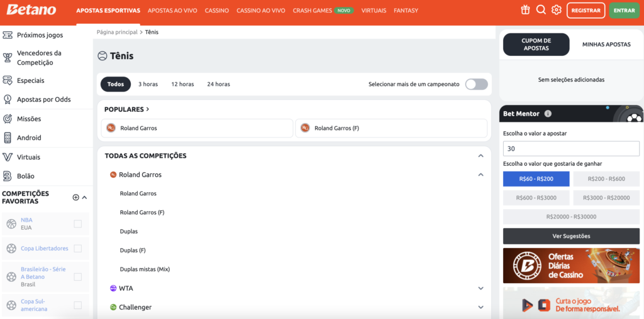Image resolution: width=644 pixels, height=319 pixels.
Task: Select the Cupom de Apostas tab
Action: pyautogui.click(x=536, y=45)
